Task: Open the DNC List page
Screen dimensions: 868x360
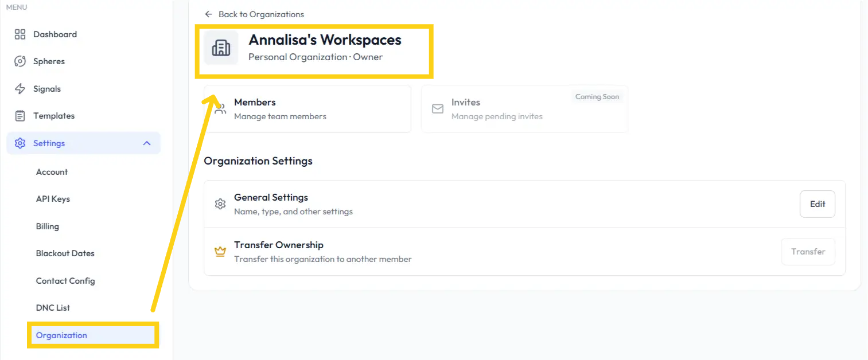Action: [x=53, y=308]
